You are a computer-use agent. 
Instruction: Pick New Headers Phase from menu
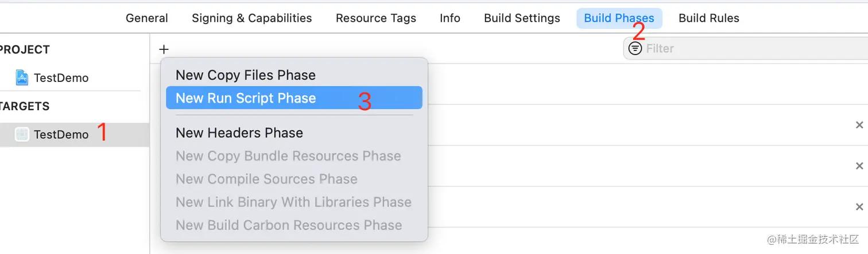(x=239, y=133)
